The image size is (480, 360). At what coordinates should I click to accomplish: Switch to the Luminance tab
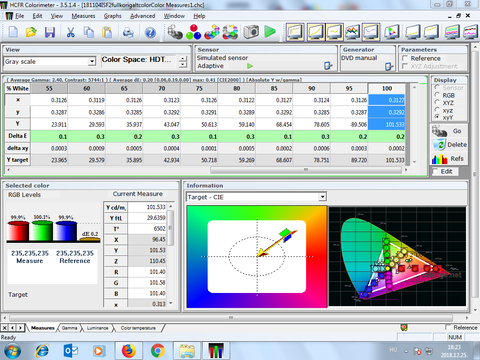pos(97,328)
